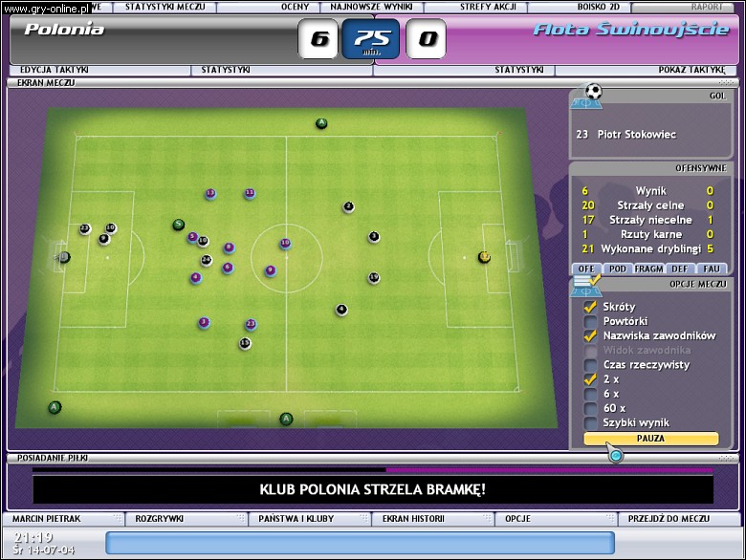Click POKAŻ TAKTYKĘ button
The image size is (746, 560).
pos(646,70)
